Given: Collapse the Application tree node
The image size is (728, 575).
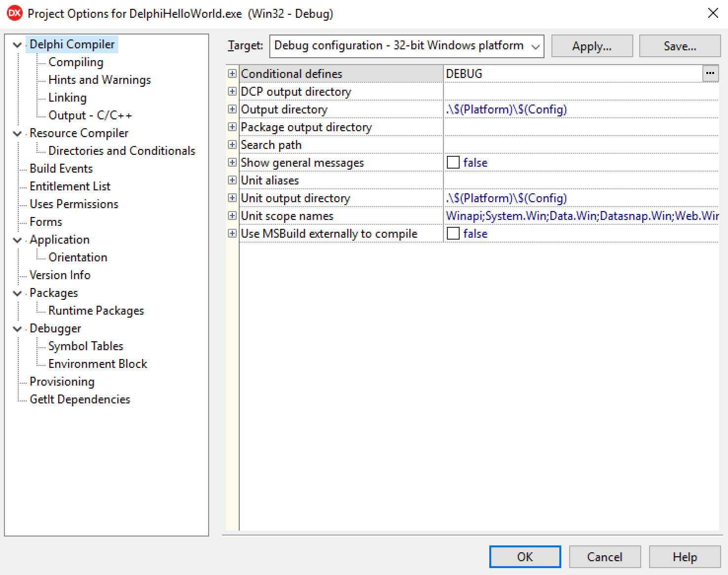Looking at the screenshot, I should tap(17, 240).
